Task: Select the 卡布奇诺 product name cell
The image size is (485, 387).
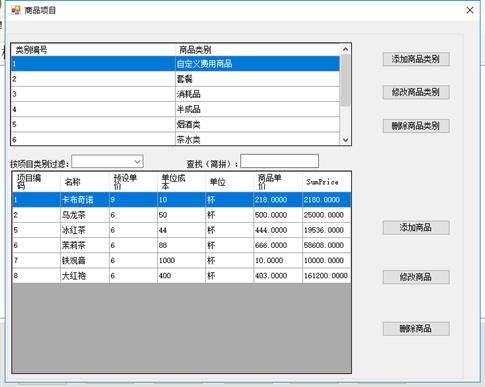Action: pos(85,200)
